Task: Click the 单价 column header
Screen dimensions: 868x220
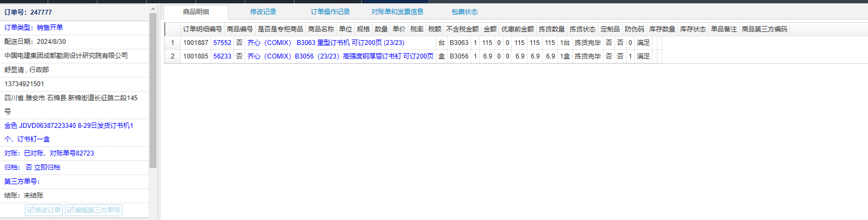Action: click(x=399, y=29)
